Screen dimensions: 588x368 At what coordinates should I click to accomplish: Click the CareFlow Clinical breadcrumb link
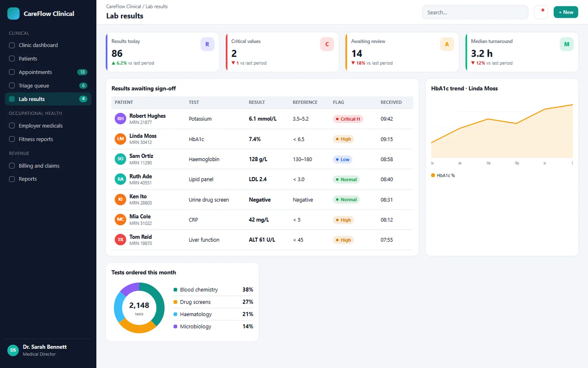tap(123, 7)
